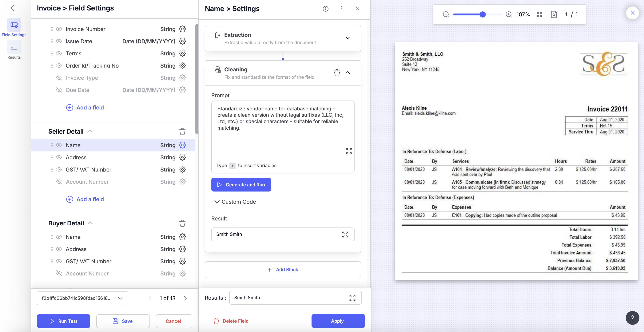
Task: Go back using the left arrow icon
Action: point(14,8)
